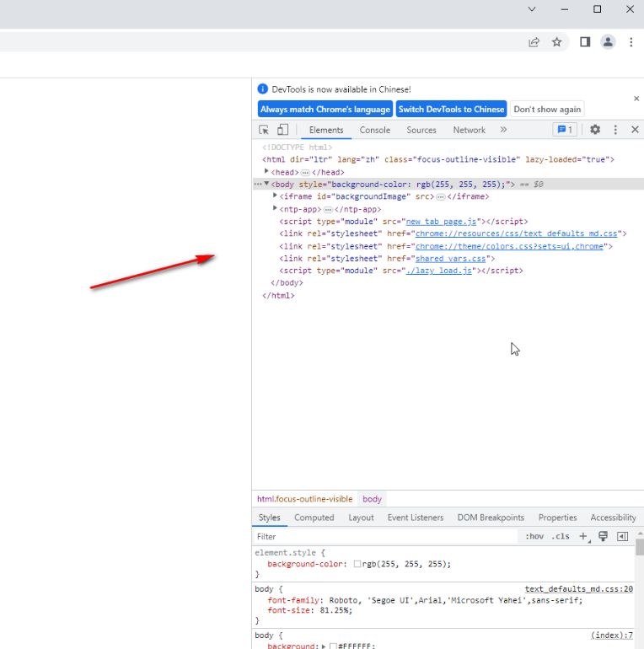This screenshot has width=644, height=649.
Task: Open text_defaults_md.css:20 source link
Action: (578, 588)
